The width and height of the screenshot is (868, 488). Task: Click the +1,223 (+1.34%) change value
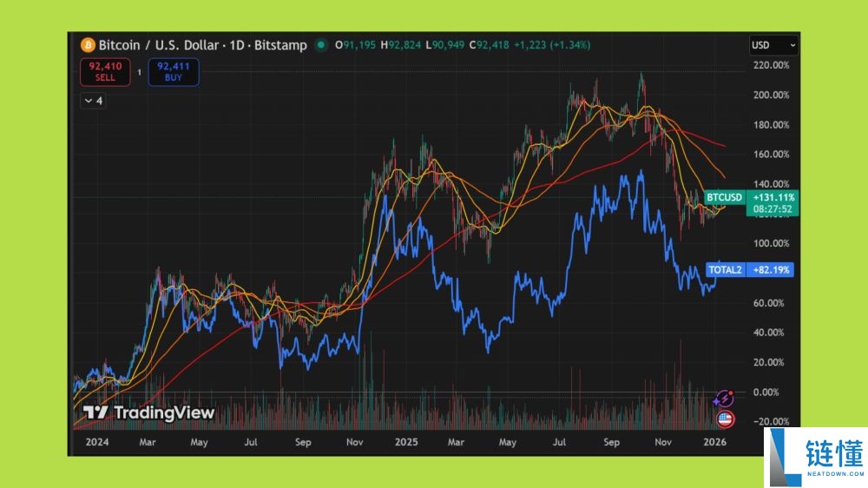pos(552,45)
